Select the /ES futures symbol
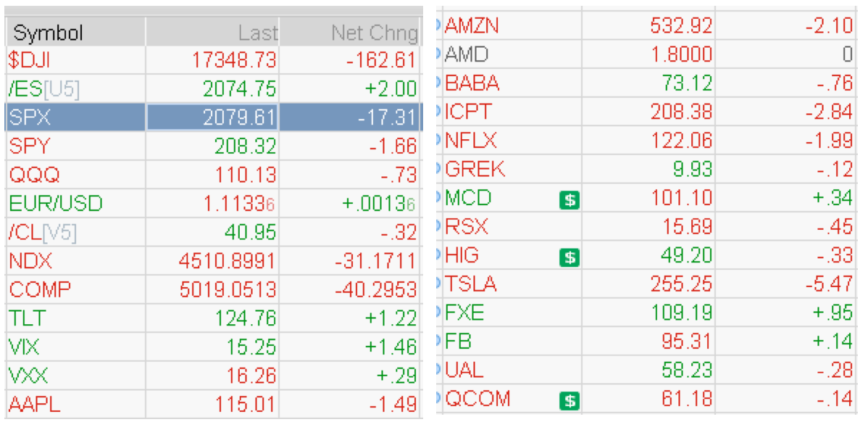 tap(43, 88)
